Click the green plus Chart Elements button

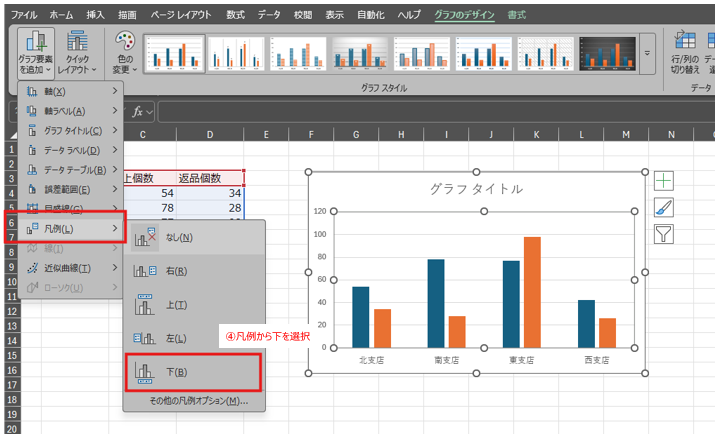(x=664, y=181)
